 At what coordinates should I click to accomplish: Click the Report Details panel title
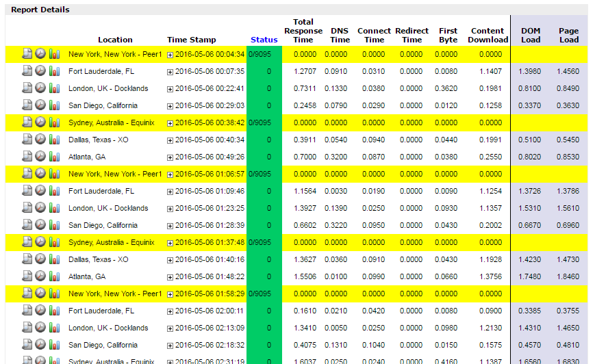coord(40,10)
